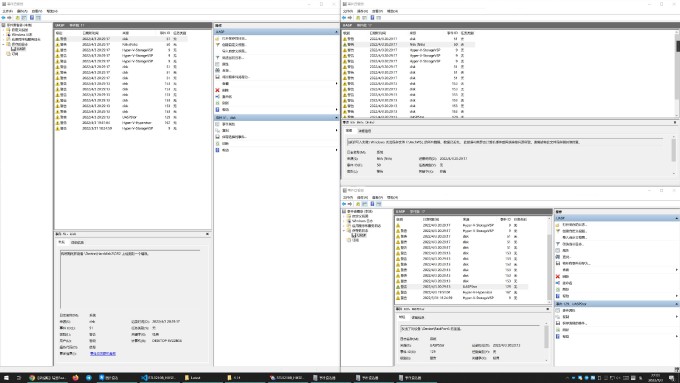The image size is (680, 383).
Task: Collapse the top Actions section in left window
Action: point(336,32)
